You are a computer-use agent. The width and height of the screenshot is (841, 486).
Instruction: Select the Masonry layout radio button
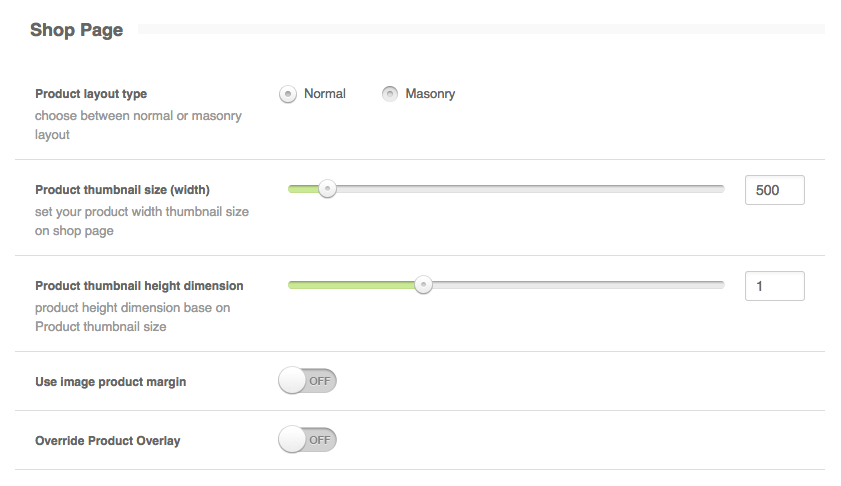pyautogui.click(x=389, y=94)
